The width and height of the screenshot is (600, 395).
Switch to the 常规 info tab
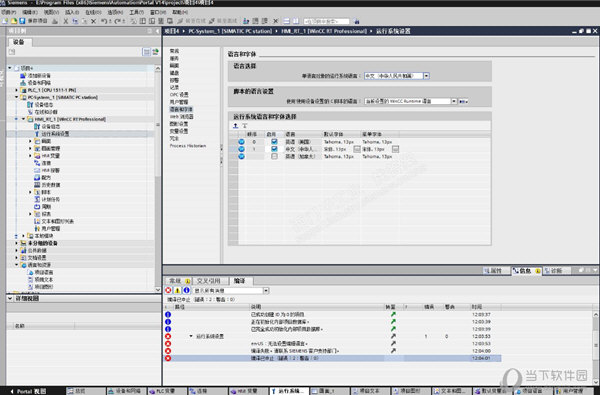tap(178, 281)
